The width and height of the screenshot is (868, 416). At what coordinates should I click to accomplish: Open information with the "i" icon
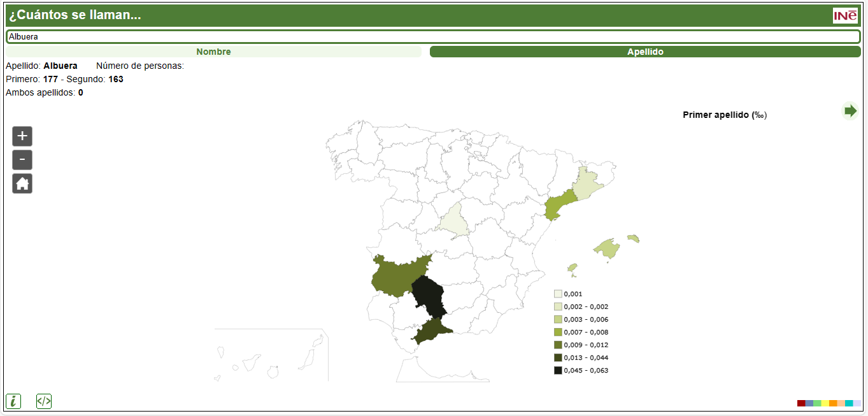(13, 401)
